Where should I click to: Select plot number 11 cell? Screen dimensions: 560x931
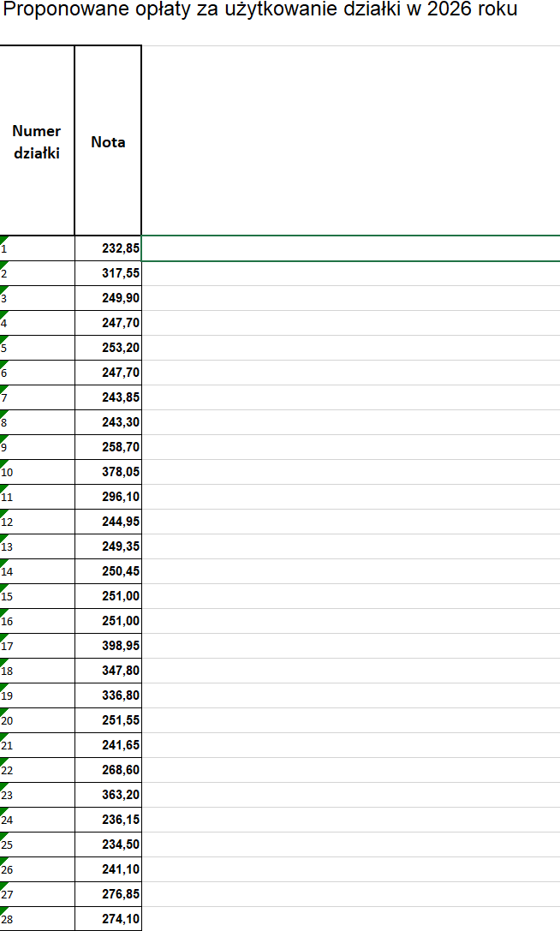[x=37, y=497]
